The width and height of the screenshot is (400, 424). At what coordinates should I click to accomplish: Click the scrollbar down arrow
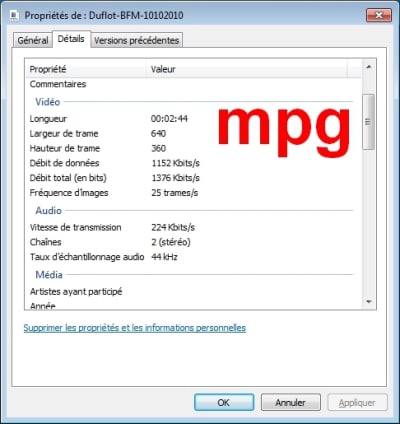click(x=369, y=301)
